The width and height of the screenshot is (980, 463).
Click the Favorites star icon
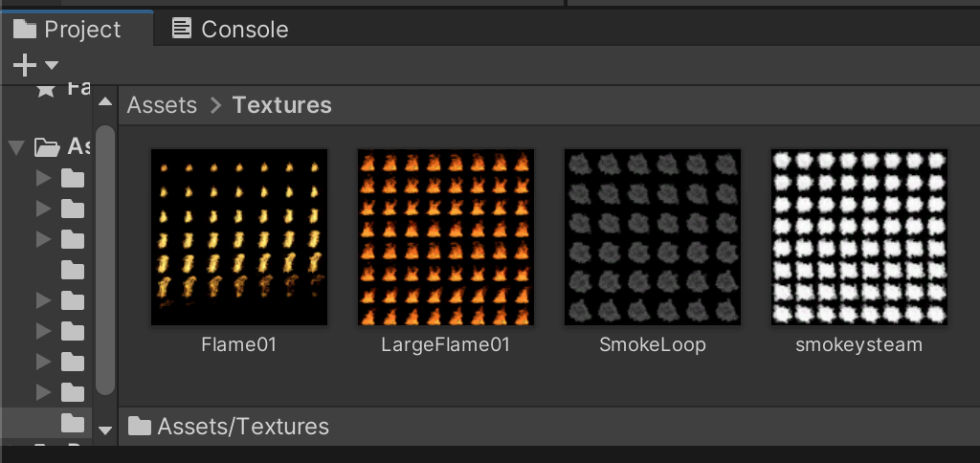(x=45, y=89)
